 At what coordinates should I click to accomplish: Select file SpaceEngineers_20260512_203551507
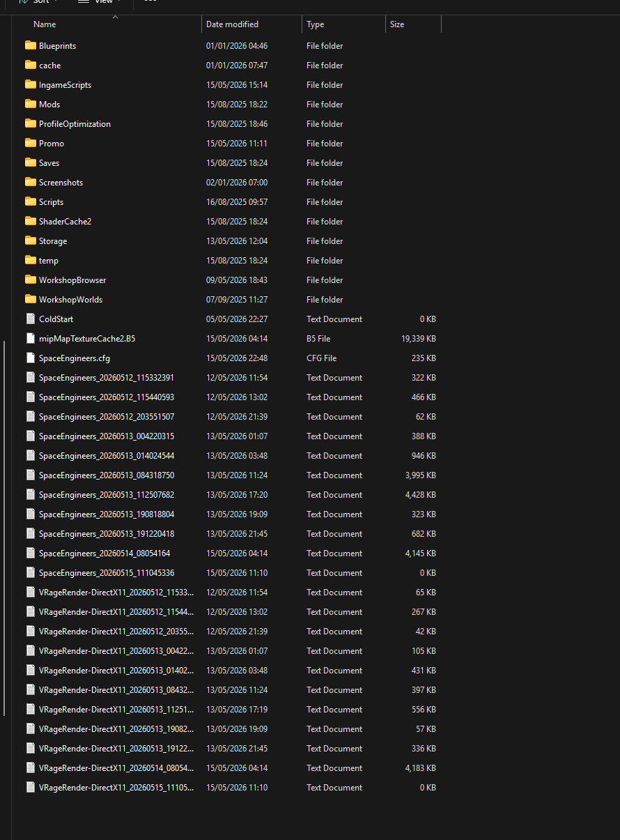107,416
